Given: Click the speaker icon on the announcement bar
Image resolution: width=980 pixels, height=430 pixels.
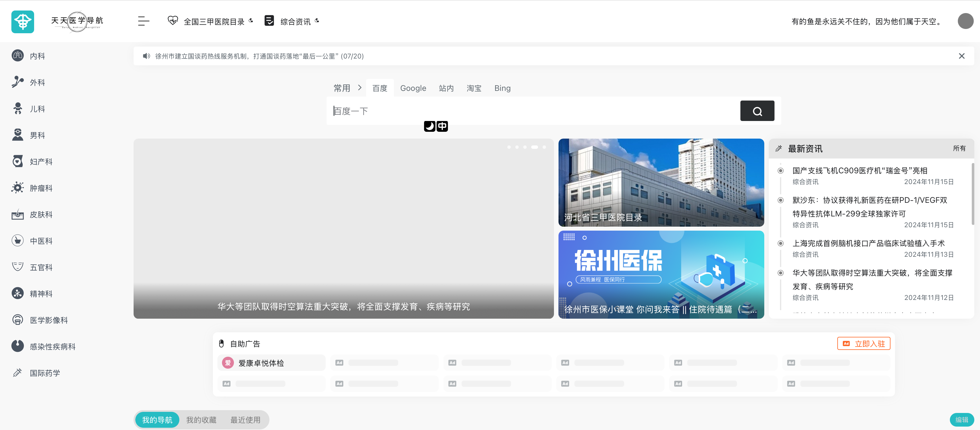Looking at the screenshot, I should pos(146,56).
